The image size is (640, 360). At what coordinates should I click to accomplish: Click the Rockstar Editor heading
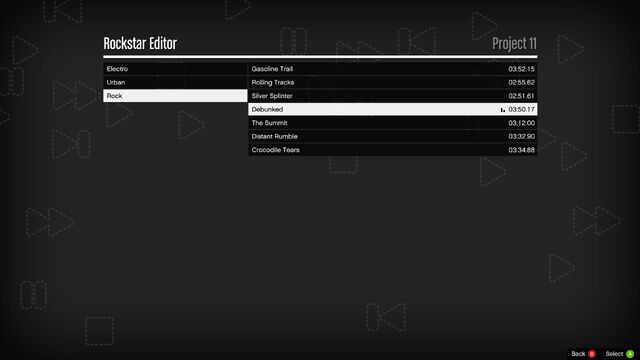point(140,44)
